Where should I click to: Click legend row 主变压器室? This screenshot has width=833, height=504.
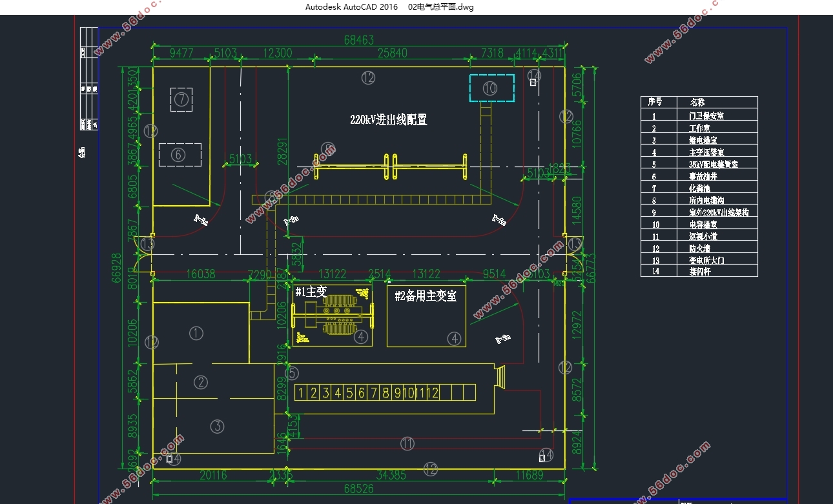(x=699, y=152)
